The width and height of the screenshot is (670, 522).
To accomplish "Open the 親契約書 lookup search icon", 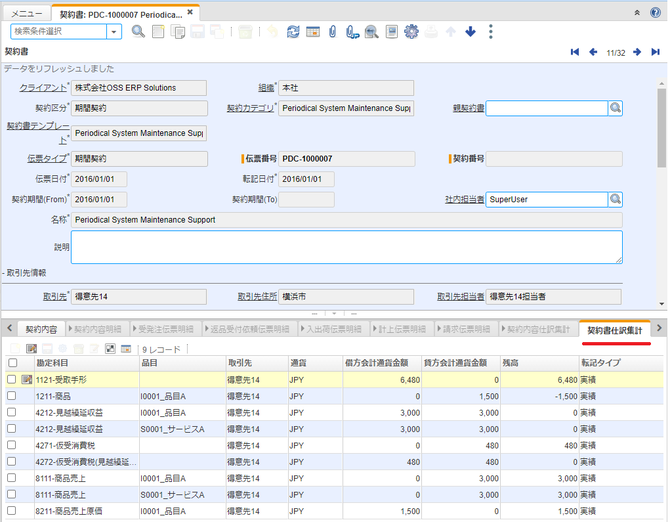I will (x=615, y=108).
